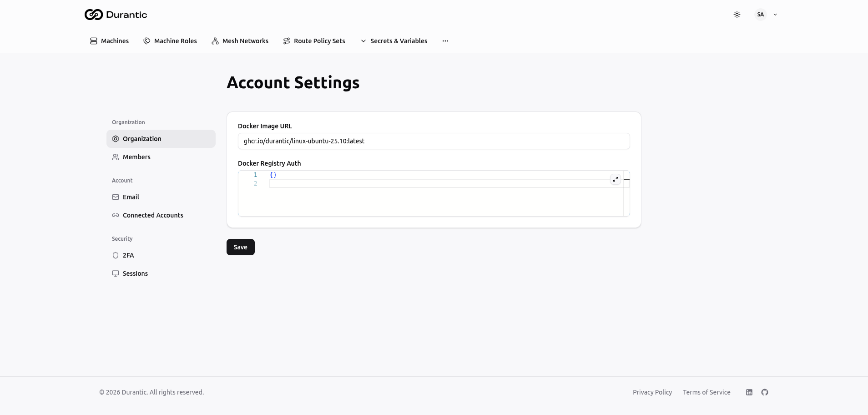Visit the Durantic LinkedIn page icon
This screenshot has width=868, height=415.
(749, 392)
